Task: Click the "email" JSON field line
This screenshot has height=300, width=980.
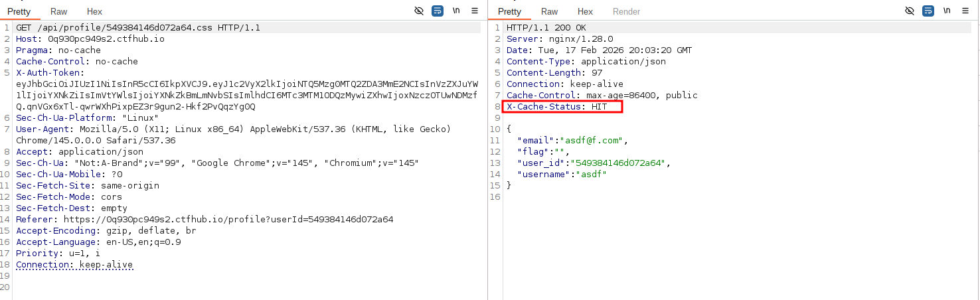Action: click(x=573, y=141)
